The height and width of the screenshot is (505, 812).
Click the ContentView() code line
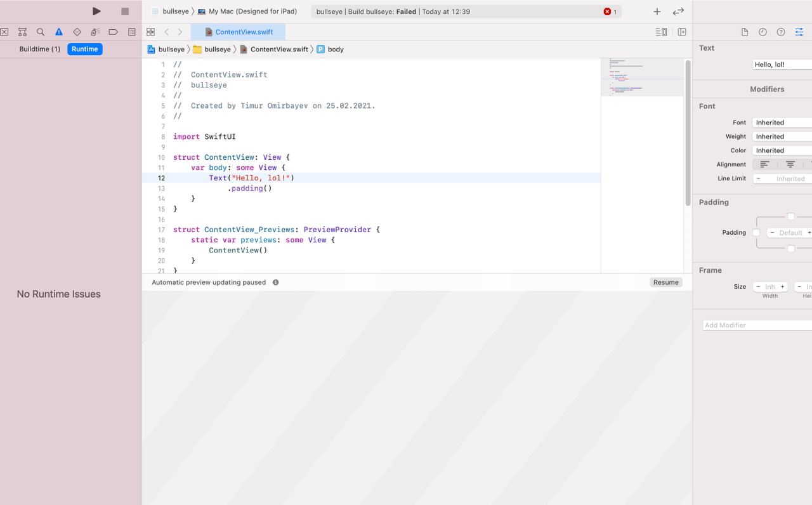tap(239, 250)
